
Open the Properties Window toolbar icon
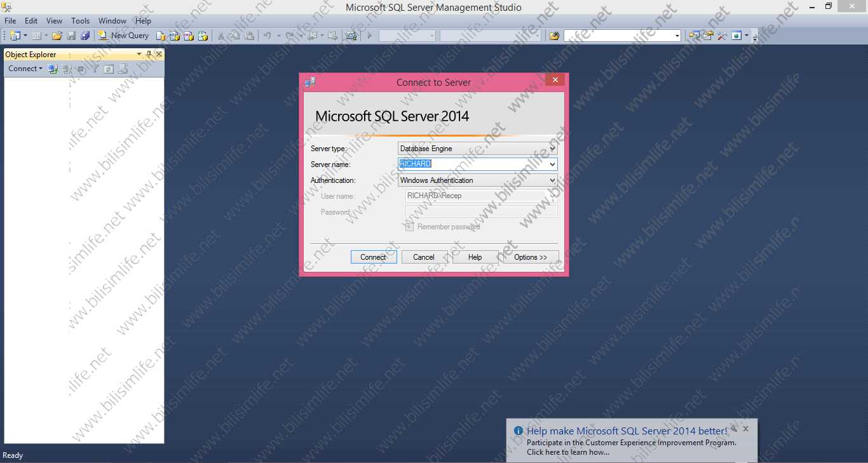tap(708, 36)
